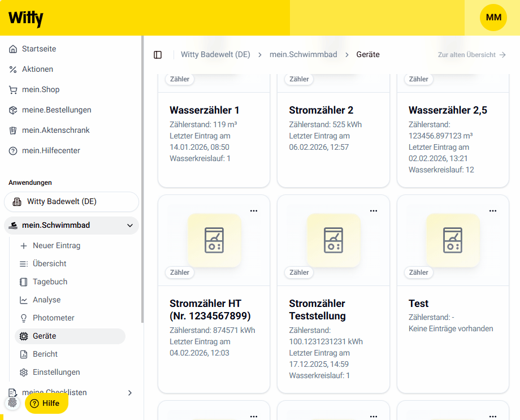Open options menu of Stromzähler Teststellung card
The height and width of the screenshot is (420, 520).
374,211
